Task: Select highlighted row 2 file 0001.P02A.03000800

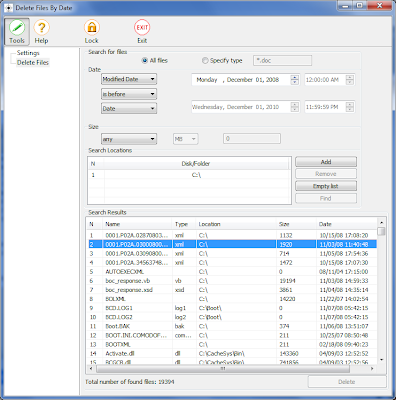Action: (x=233, y=244)
